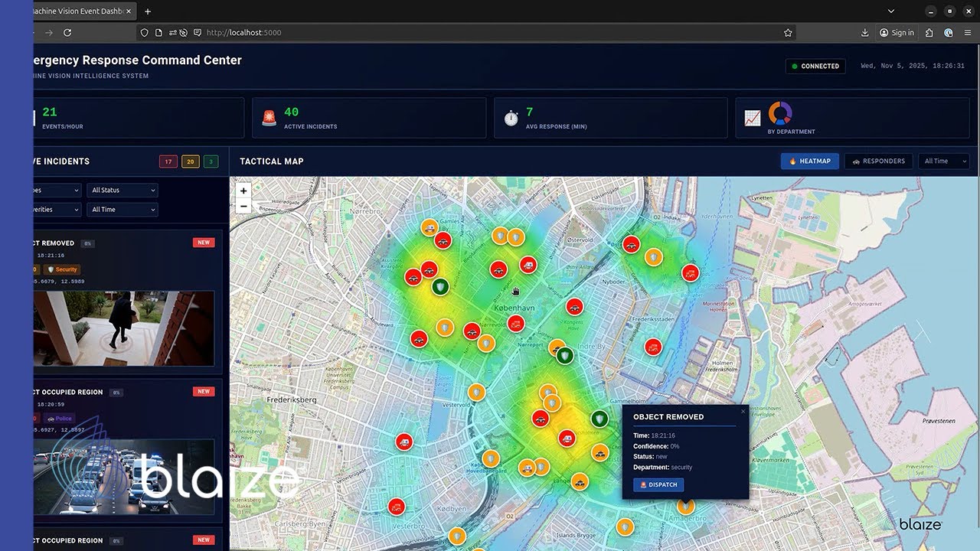This screenshot has width=980, height=551.
Task: Click the red 17 incidents count badge
Action: pos(168,161)
